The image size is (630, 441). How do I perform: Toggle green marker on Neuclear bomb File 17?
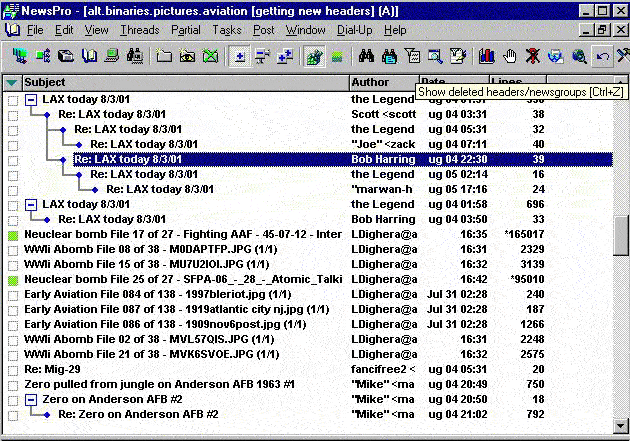click(x=13, y=235)
